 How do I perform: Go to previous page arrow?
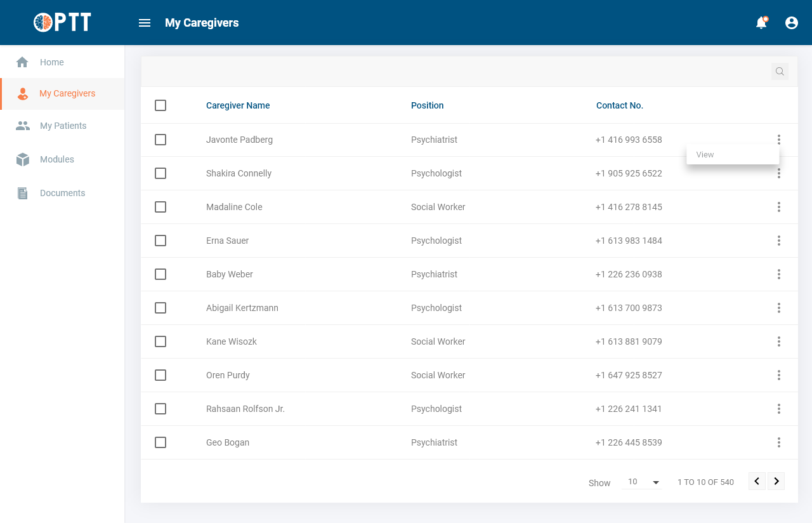coord(757,481)
